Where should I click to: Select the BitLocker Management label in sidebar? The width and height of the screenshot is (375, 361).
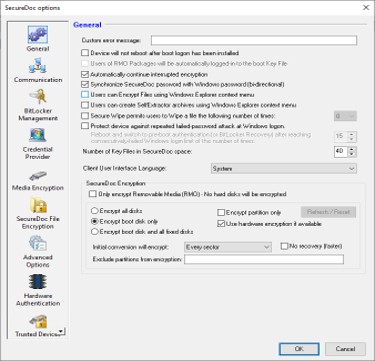click(38, 115)
